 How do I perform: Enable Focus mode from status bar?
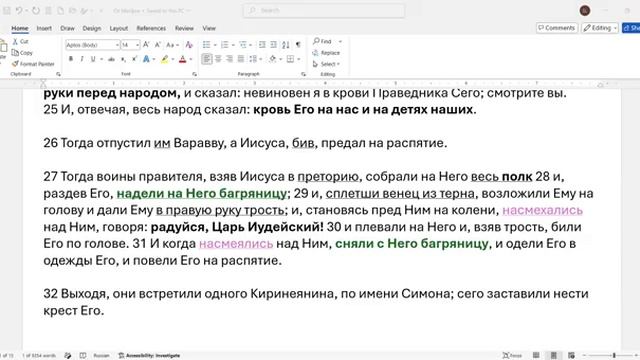pyautogui.click(x=512, y=356)
